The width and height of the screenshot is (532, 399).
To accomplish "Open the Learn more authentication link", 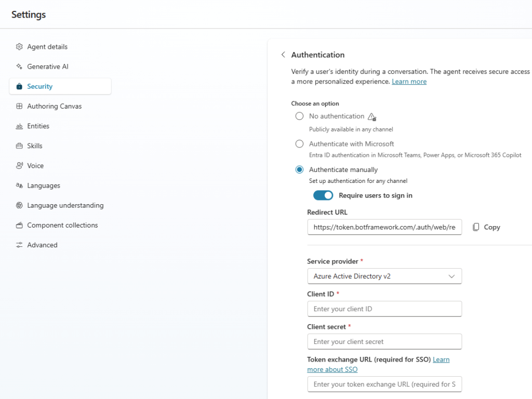I will pos(409,82).
